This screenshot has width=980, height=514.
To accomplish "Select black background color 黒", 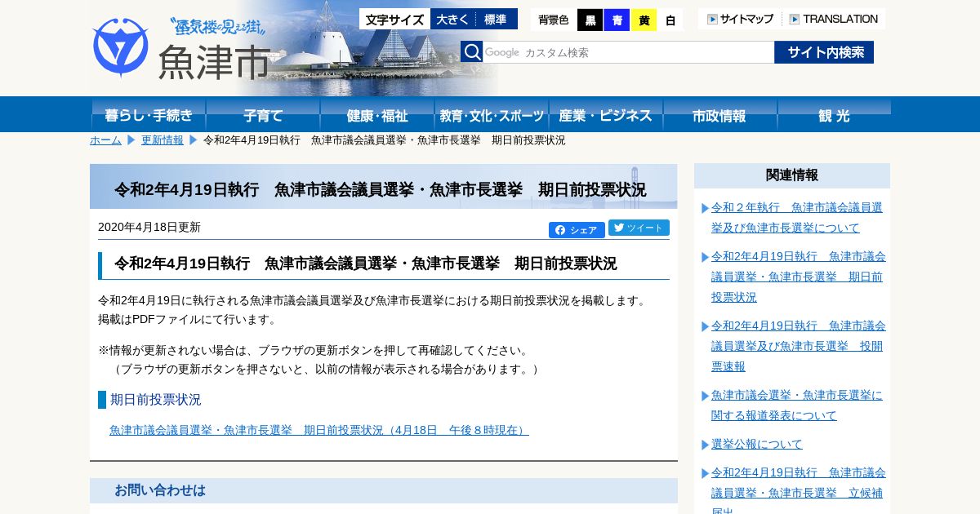I will tap(590, 20).
